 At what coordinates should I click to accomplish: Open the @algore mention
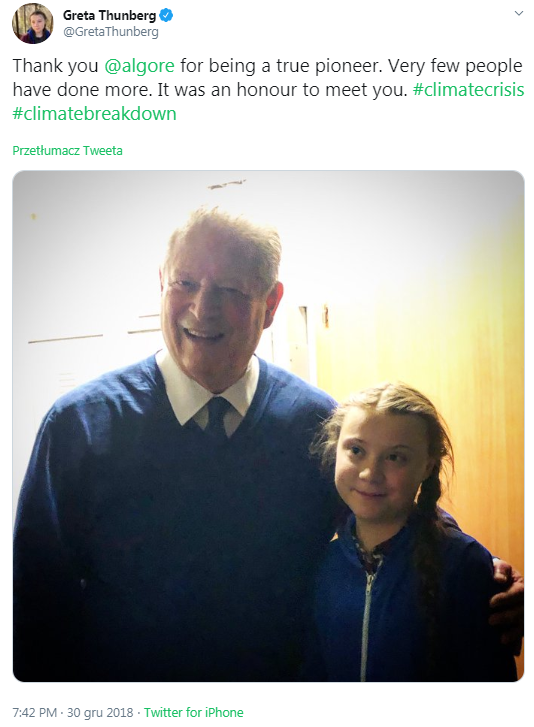(140, 66)
